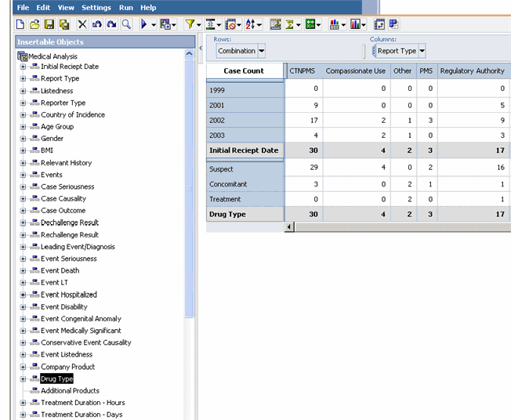
Task: Open the View menu
Action: pyautogui.click(x=66, y=8)
